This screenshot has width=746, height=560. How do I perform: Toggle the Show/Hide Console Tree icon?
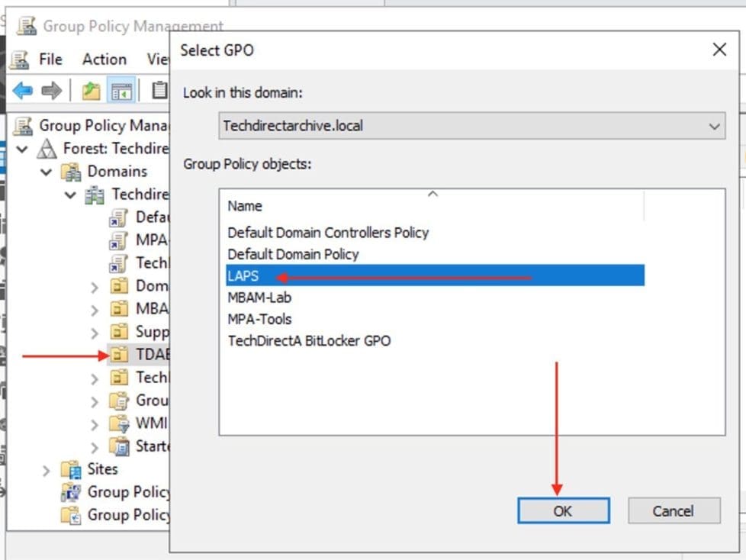[x=121, y=91]
